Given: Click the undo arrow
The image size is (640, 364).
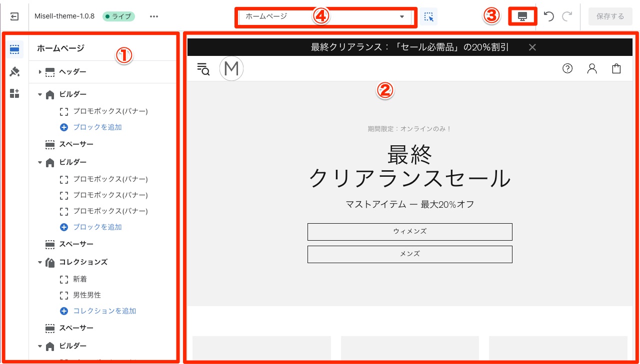Looking at the screenshot, I should pos(548,16).
